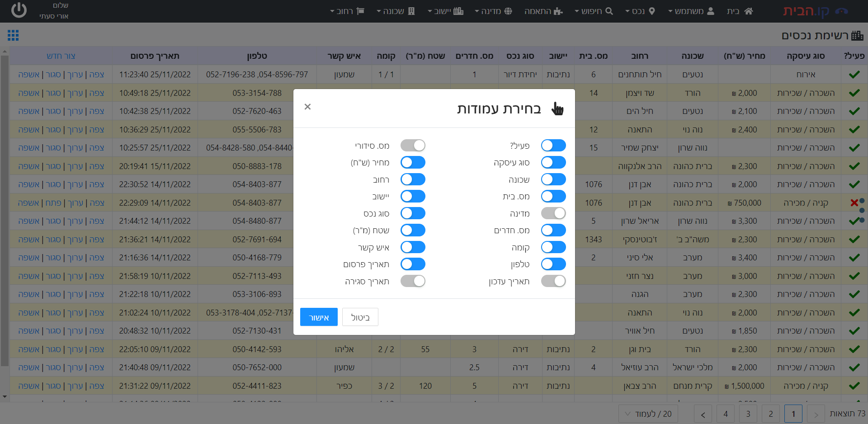The image size is (868, 424).
Task: Open the 20 per page dropdown
Action: tap(648, 414)
